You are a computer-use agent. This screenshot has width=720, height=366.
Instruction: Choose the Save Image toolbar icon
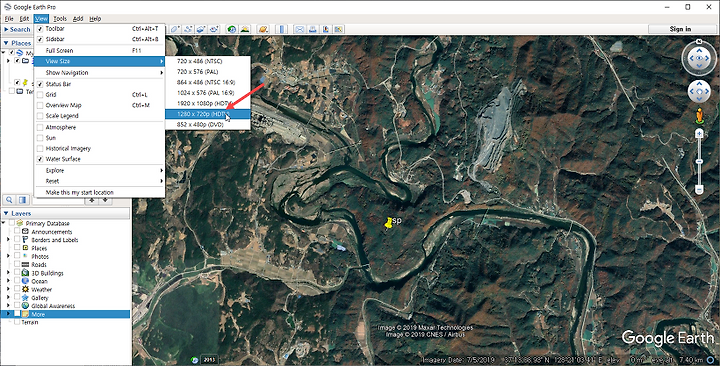coord(326,29)
